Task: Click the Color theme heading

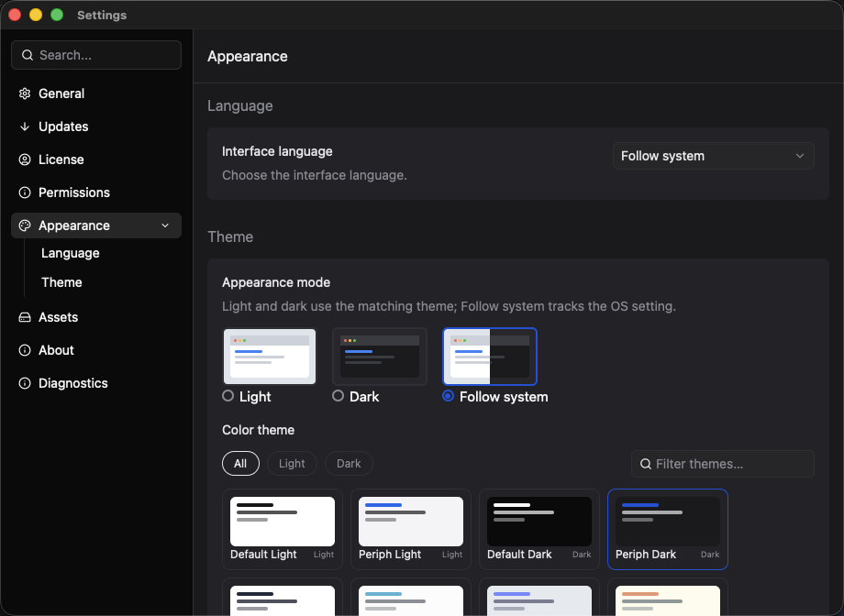Action: click(259, 430)
